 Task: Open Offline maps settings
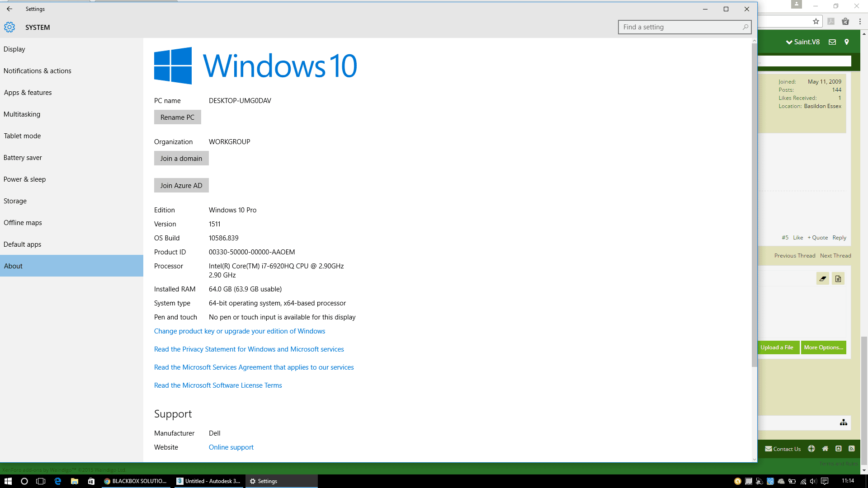(71, 223)
